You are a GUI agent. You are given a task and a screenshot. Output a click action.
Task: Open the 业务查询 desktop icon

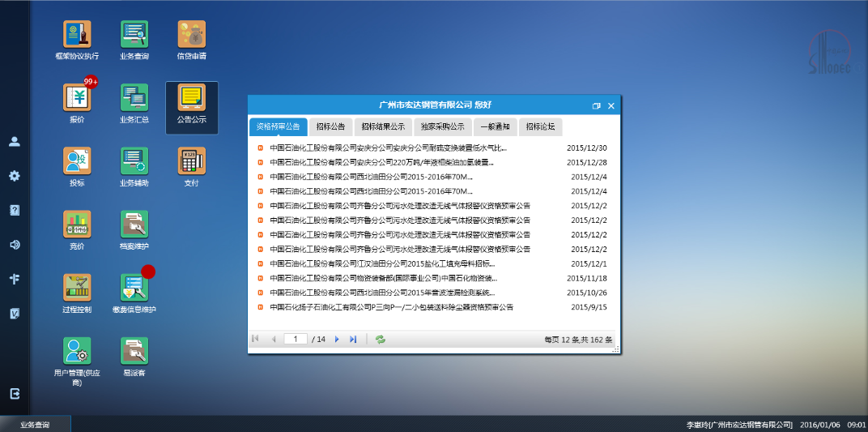(x=134, y=35)
